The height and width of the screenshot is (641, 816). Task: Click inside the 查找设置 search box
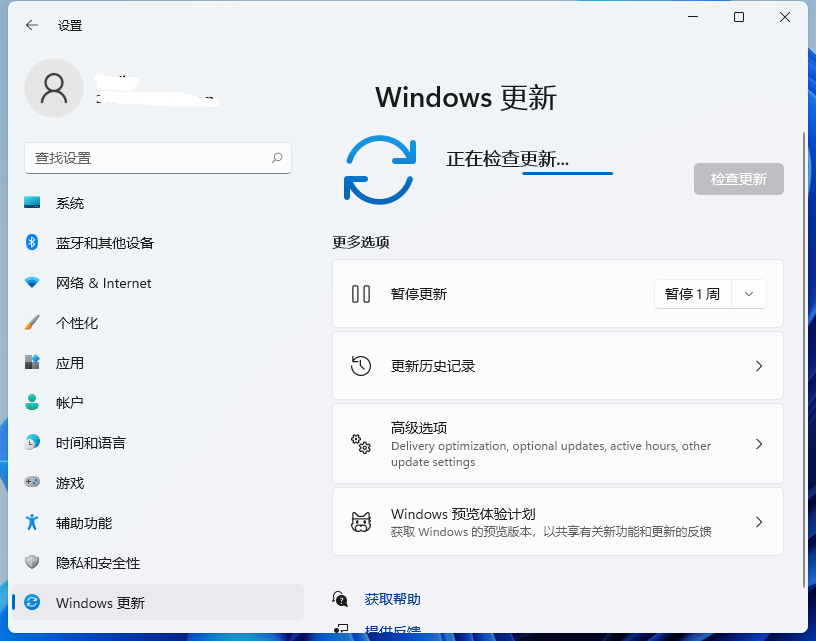157,158
